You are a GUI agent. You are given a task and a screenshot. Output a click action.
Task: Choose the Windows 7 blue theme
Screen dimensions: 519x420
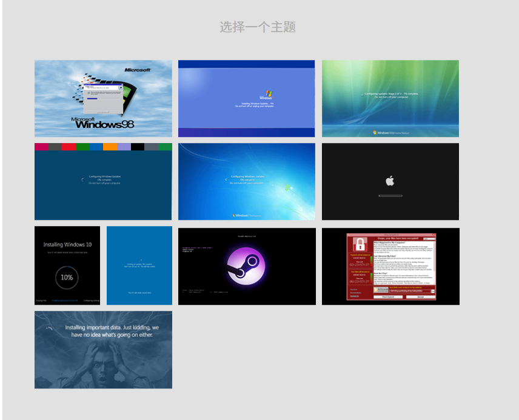(247, 181)
